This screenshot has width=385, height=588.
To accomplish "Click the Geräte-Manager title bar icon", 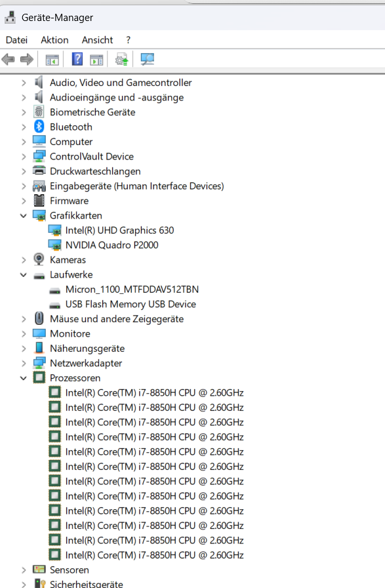I will pos(10,17).
